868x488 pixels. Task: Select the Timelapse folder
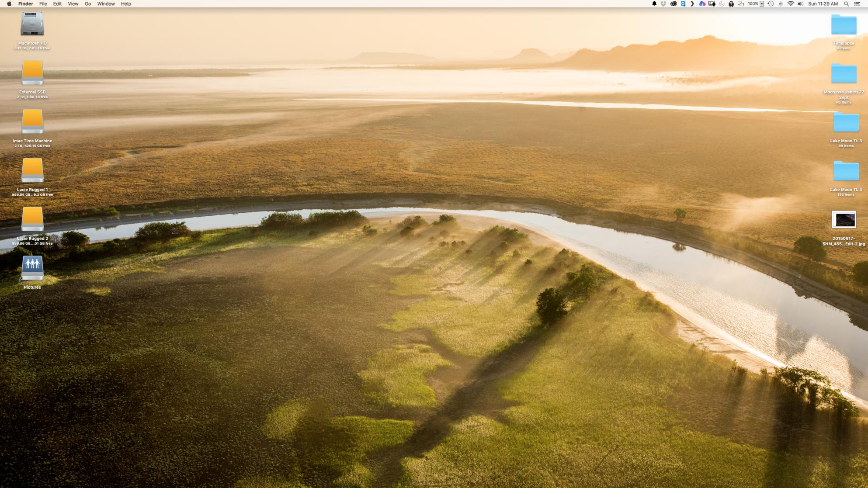pos(843,25)
